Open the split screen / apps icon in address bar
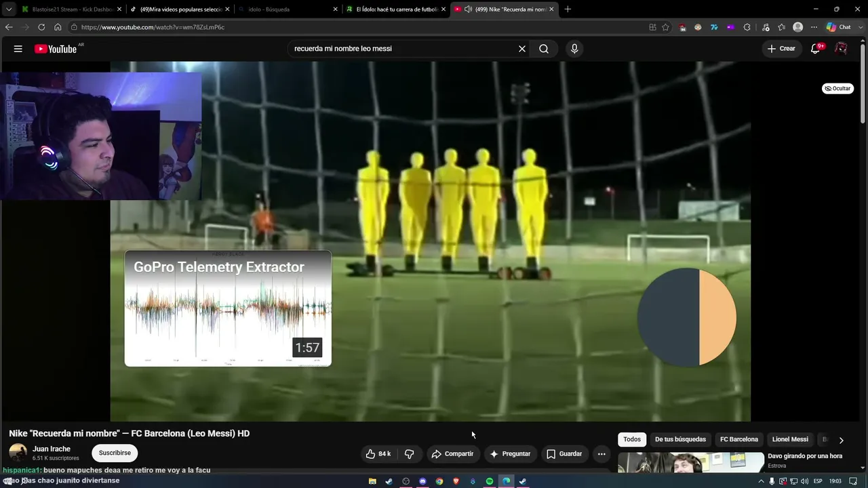Image resolution: width=868 pixels, height=488 pixels. [652, 27]
